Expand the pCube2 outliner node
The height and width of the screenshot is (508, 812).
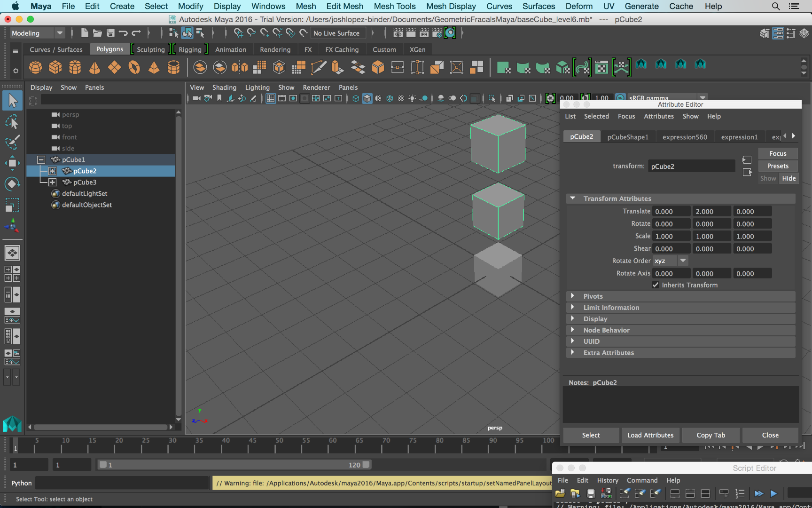click(x=53, y=171)
